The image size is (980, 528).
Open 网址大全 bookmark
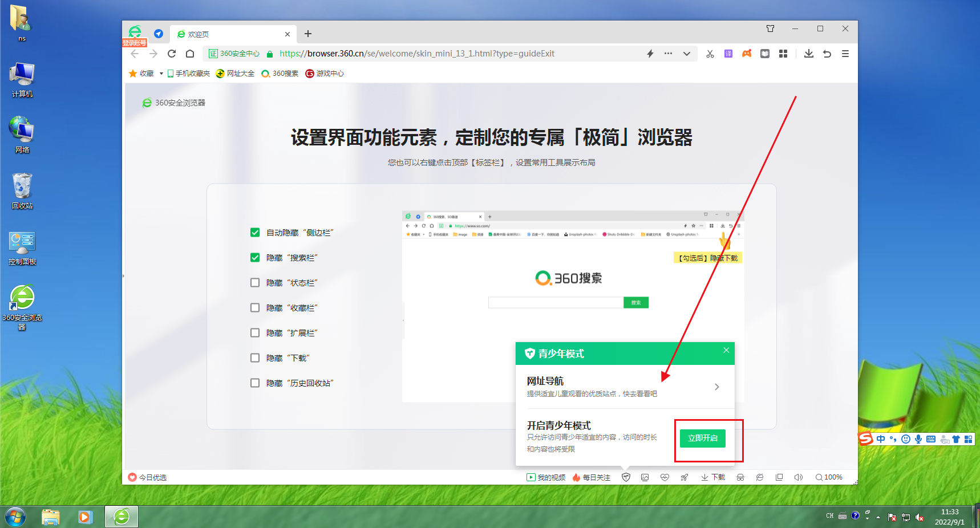click(235, 74)
